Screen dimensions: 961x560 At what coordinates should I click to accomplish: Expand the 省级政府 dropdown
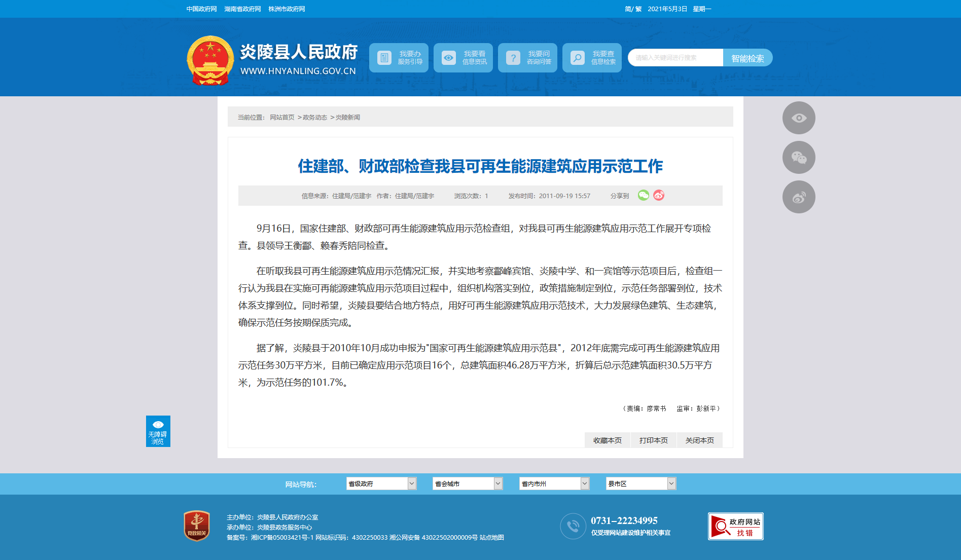click(x=381, y=483)
